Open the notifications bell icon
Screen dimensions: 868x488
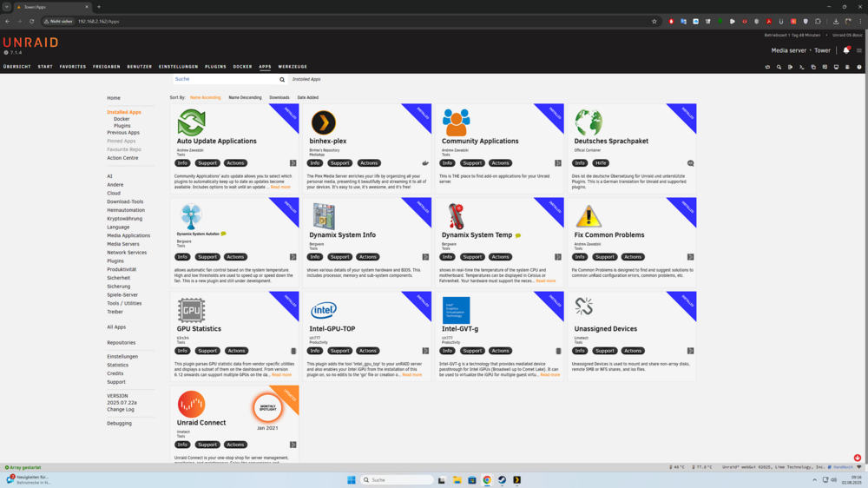tap(845, 50)
